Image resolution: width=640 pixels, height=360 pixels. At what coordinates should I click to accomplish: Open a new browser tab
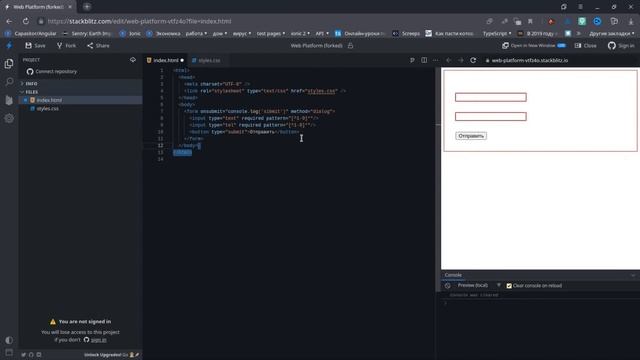pos(87,7)
